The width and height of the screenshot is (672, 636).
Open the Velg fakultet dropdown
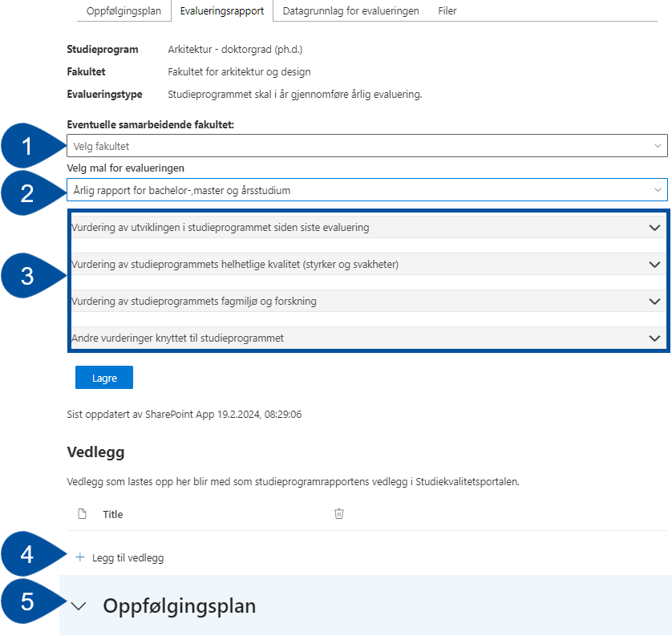366,146
